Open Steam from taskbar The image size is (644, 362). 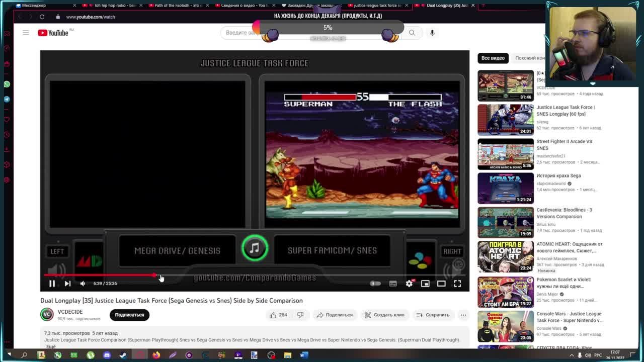pos(123,355)
